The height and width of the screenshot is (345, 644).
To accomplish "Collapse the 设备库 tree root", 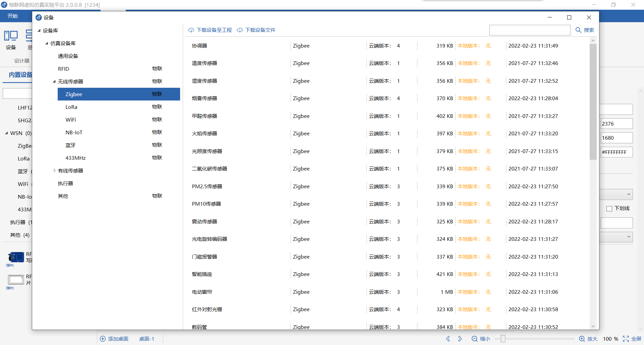I will pyautogui.click(x=39, y=30).
